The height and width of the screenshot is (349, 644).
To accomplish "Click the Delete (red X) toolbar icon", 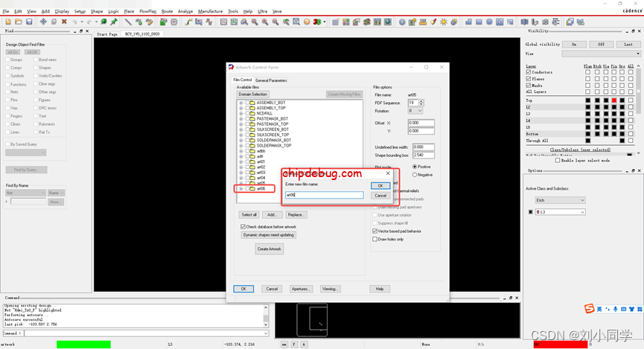I will tap(64, 22).
